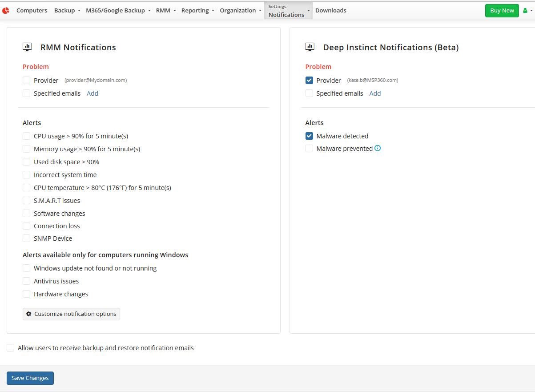Enable Provider checkbox under RMM Notifications

tap(27, 81)
